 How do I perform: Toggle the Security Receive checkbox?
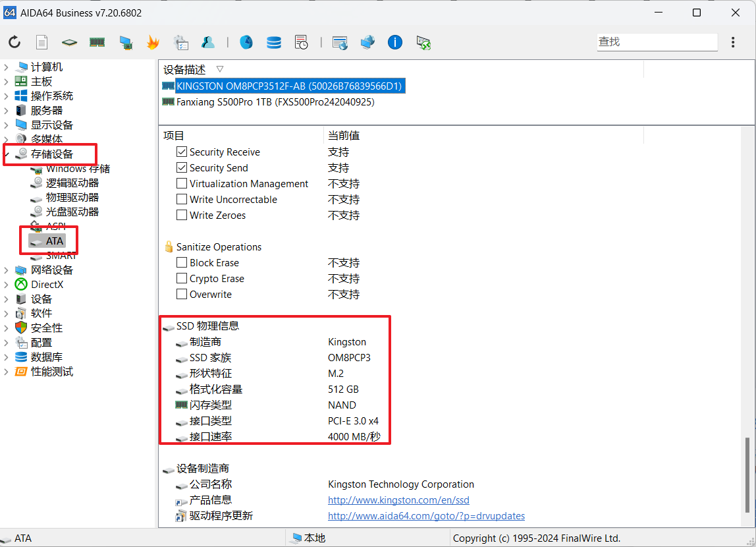tap(182, 152)
